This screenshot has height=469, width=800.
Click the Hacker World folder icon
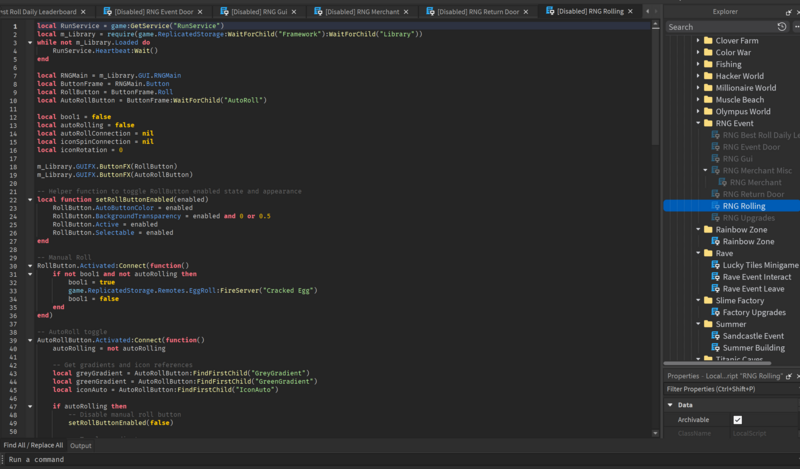tap(708, 76)
